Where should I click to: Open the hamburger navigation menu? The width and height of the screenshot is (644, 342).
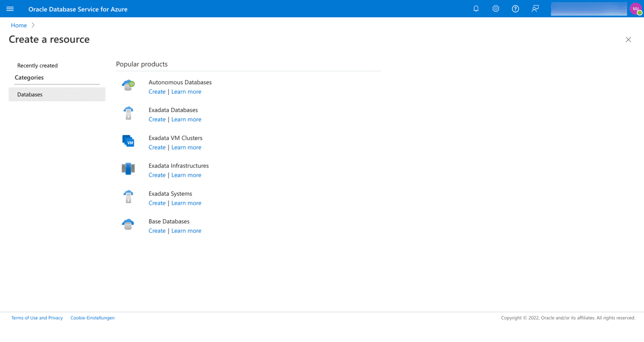(10, 9)
